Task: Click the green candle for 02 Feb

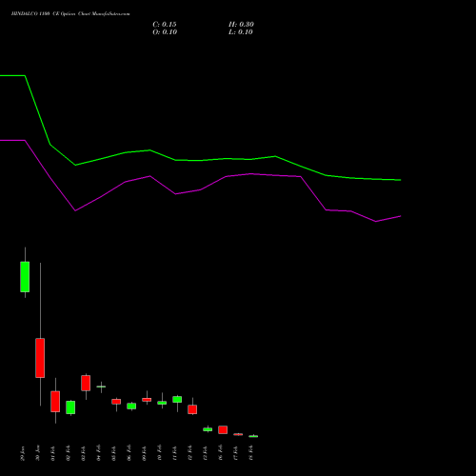Action: 70,407
